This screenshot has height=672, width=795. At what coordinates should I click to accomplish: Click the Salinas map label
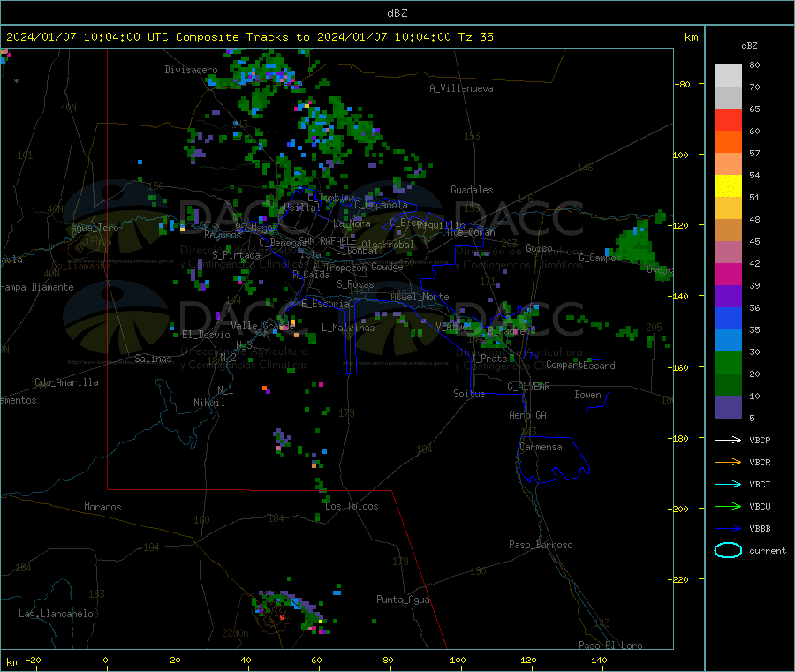pos(153,359)
